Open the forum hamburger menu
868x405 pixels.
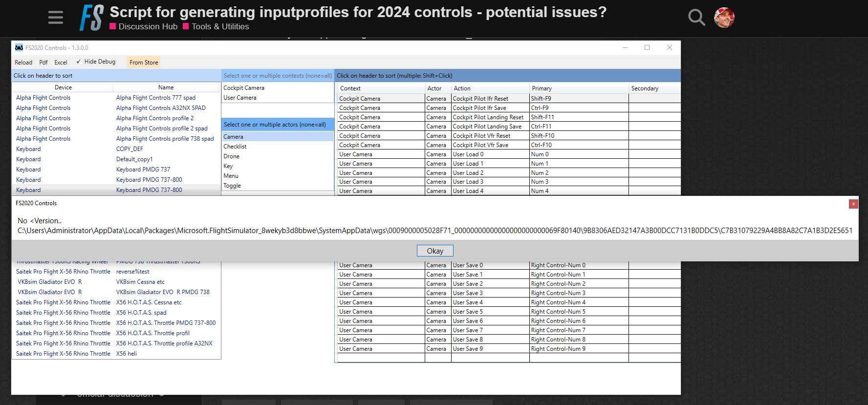coord(56,18)
